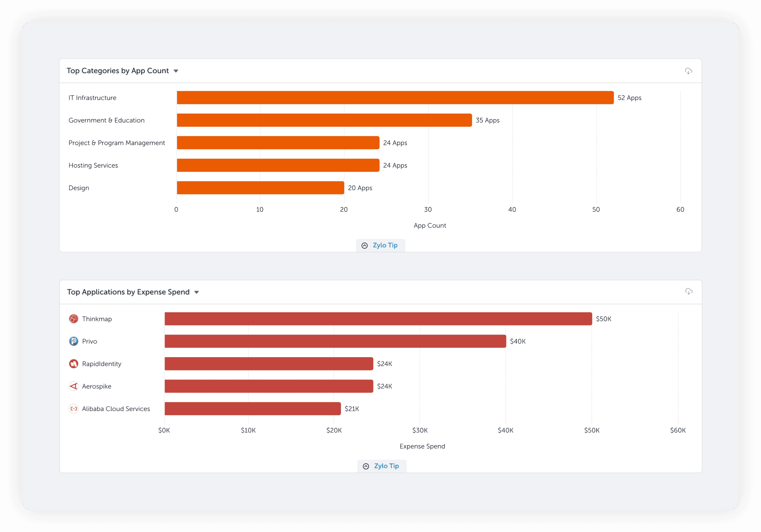
Task: Click the Alibaba Cloud Services $21K bar
Action: 253,409
